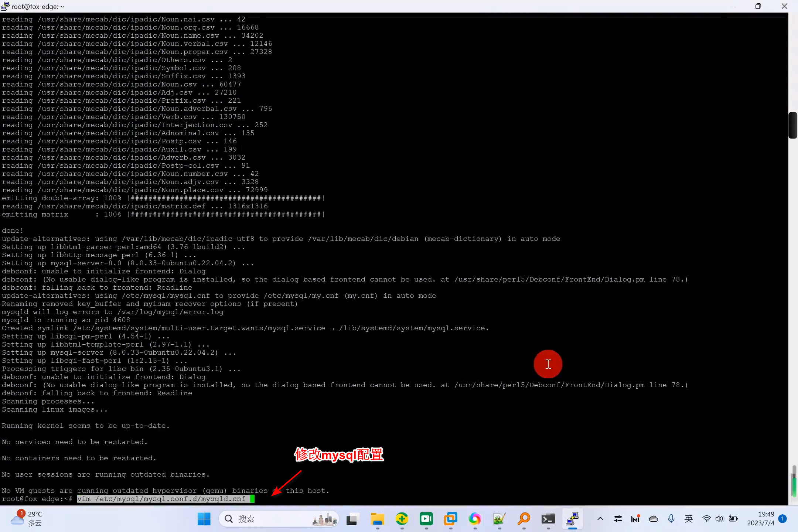Open the volume speaker icon
This screenshot has width=798, height=532.
719,519
